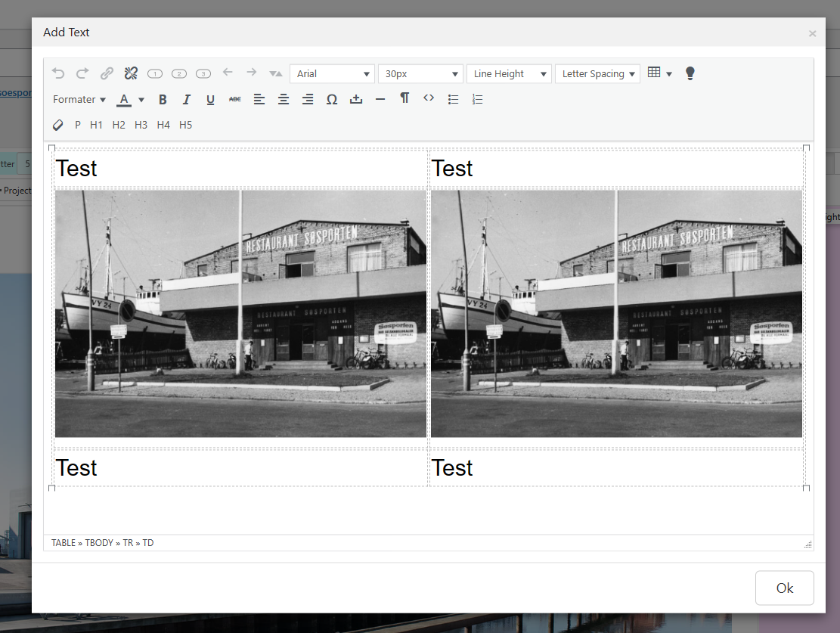Apply strikethrough formatting
The width and height of the screenshot is (840, 633).
[235, 99]
